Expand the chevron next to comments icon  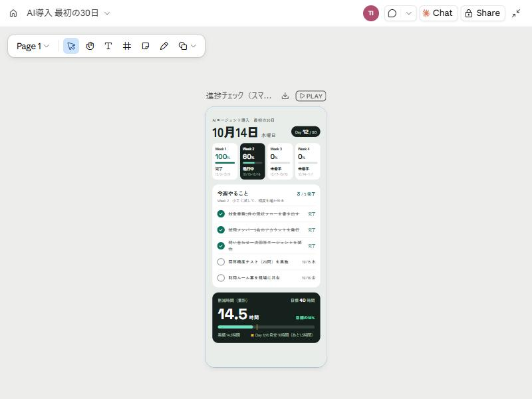coord(408,13)
